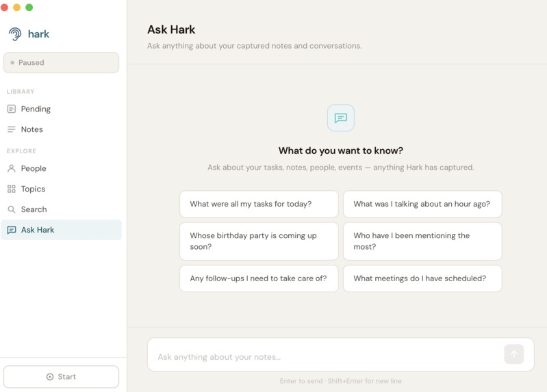Open the Pending library section
547x392 pixels.
coord(61,109)
